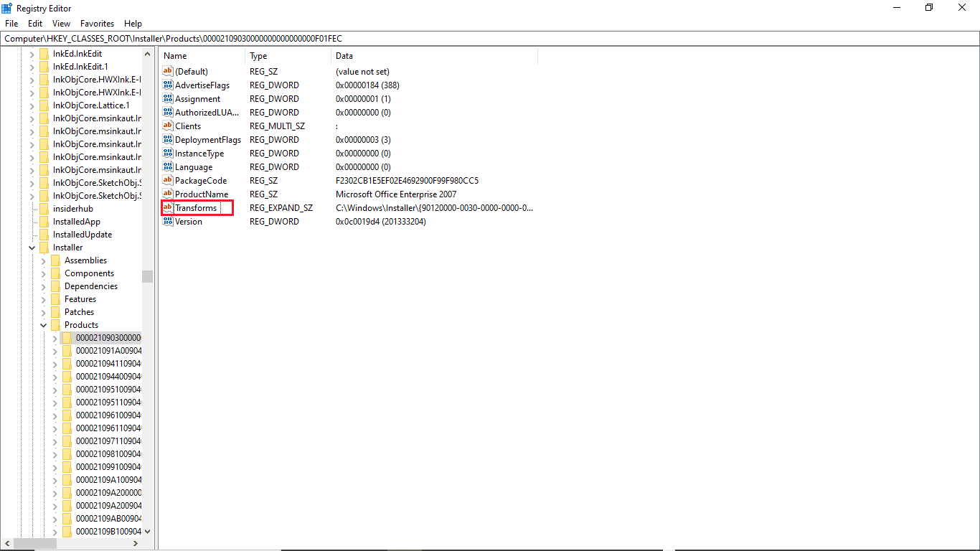Click the Installer key folder icon
Image resolution: width=980 pixels, height=551 pixels.
click(x=44, y=248)
